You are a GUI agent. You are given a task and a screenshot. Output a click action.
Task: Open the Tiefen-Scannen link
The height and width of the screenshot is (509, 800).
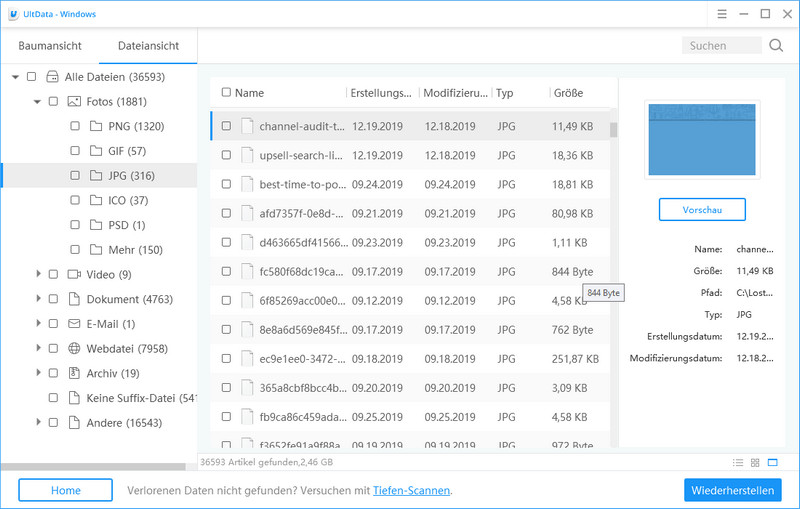point(411,491)
